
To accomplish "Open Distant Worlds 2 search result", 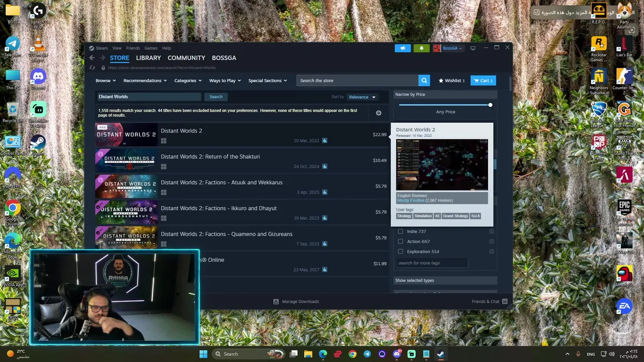I will tap(242, 135).
